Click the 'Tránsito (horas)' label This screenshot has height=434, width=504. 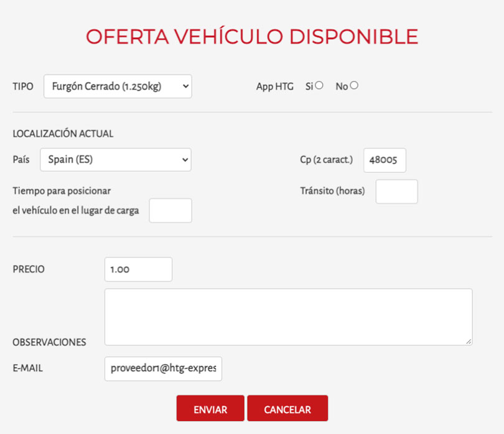tap(332, 191)
